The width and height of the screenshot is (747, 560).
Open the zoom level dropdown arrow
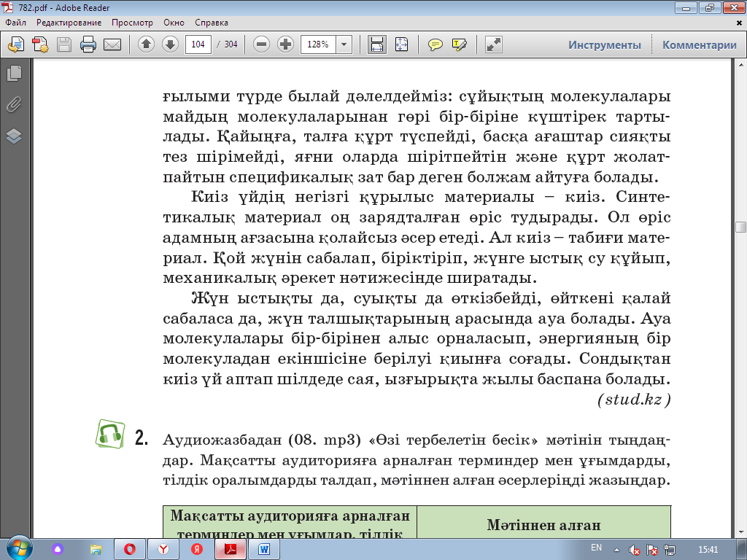(x=344, y=44)
